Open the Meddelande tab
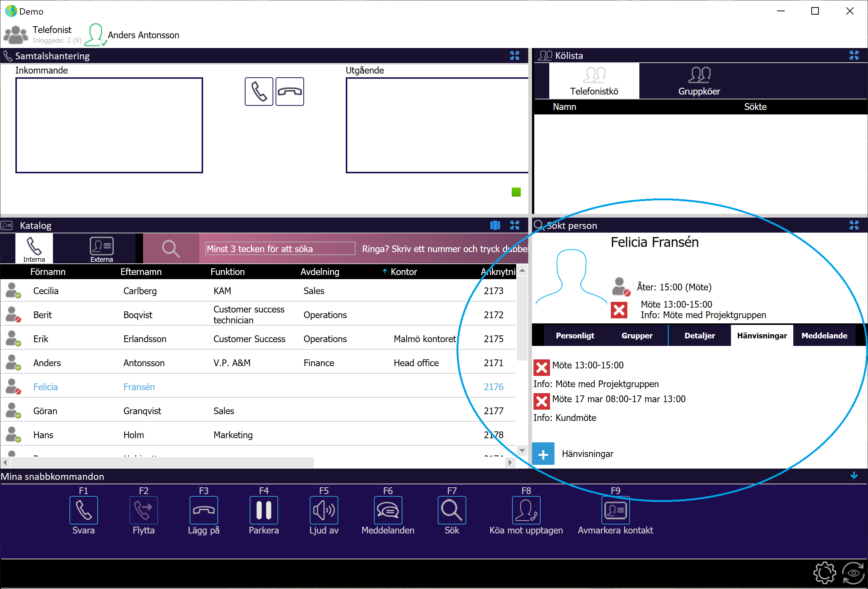 point(824,335)
